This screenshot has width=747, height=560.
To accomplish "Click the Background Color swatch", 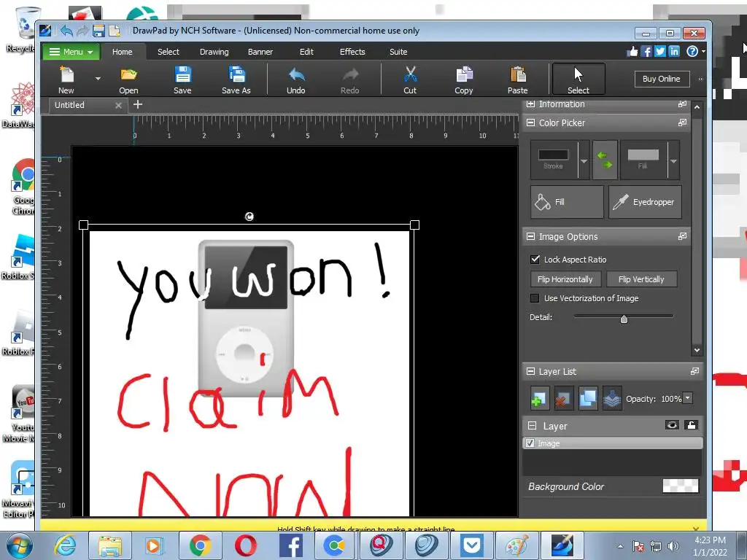I will [x=681, y=486].
